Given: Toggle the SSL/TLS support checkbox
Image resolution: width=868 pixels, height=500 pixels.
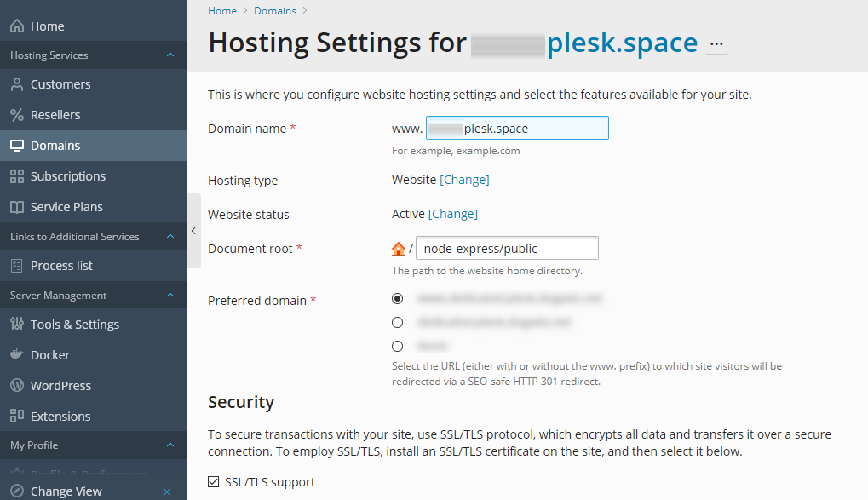Looking at the screenshot, I should (214, 482).
